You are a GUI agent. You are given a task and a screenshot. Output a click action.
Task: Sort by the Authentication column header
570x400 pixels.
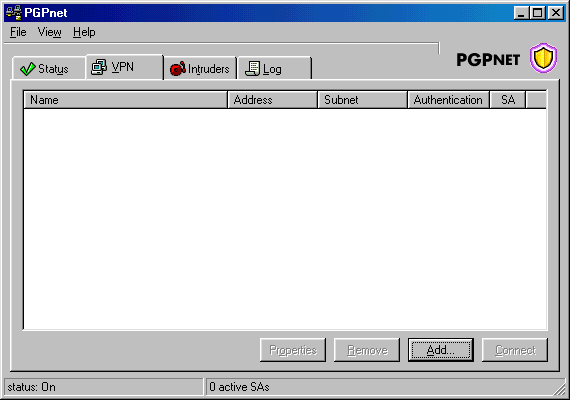click(x=449, y=100)
